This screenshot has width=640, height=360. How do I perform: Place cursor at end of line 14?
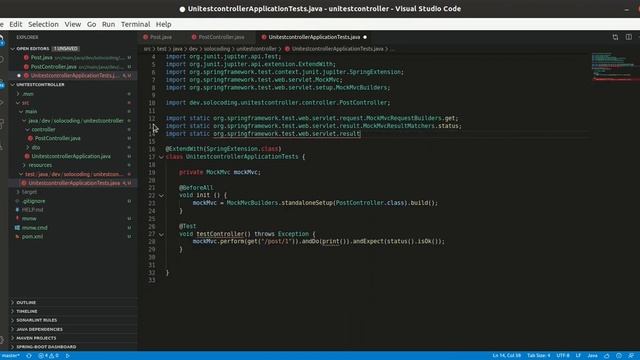click(361, 134)
